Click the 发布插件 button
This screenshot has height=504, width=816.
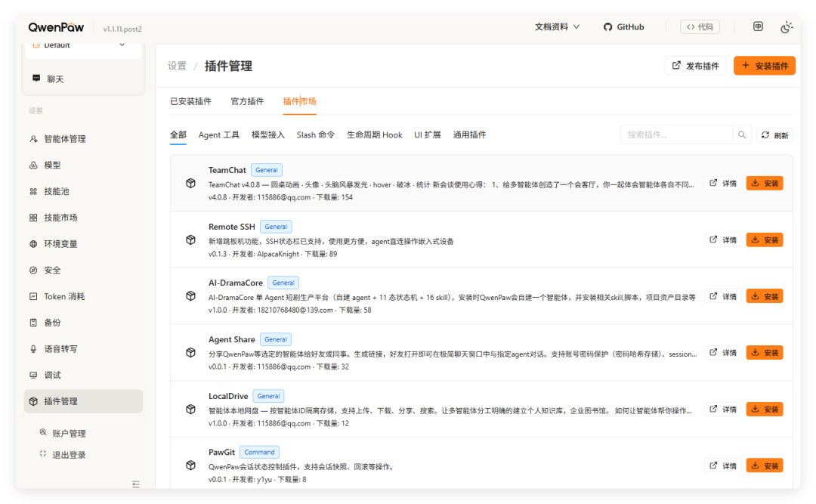tap(695, 66)
